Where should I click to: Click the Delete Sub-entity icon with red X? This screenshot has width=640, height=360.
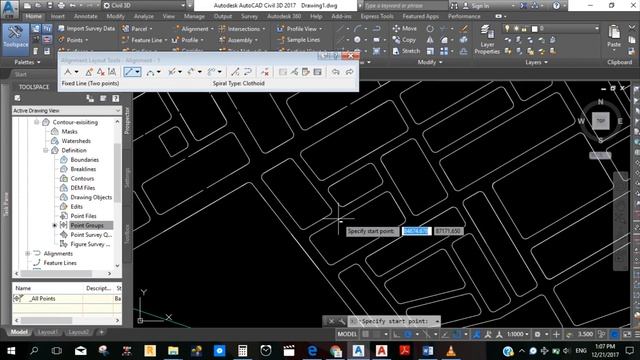[x=265, y=72]
